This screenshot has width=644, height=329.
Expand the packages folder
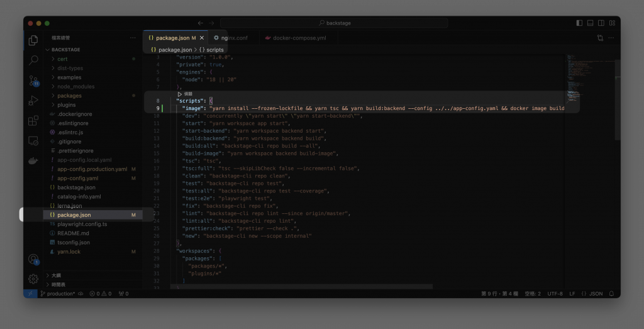93,96
